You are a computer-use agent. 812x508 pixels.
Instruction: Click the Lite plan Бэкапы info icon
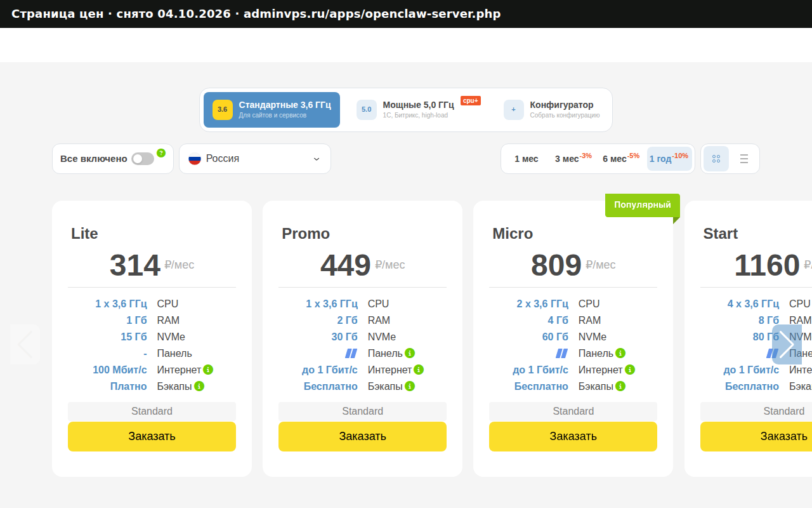[199, 386]
